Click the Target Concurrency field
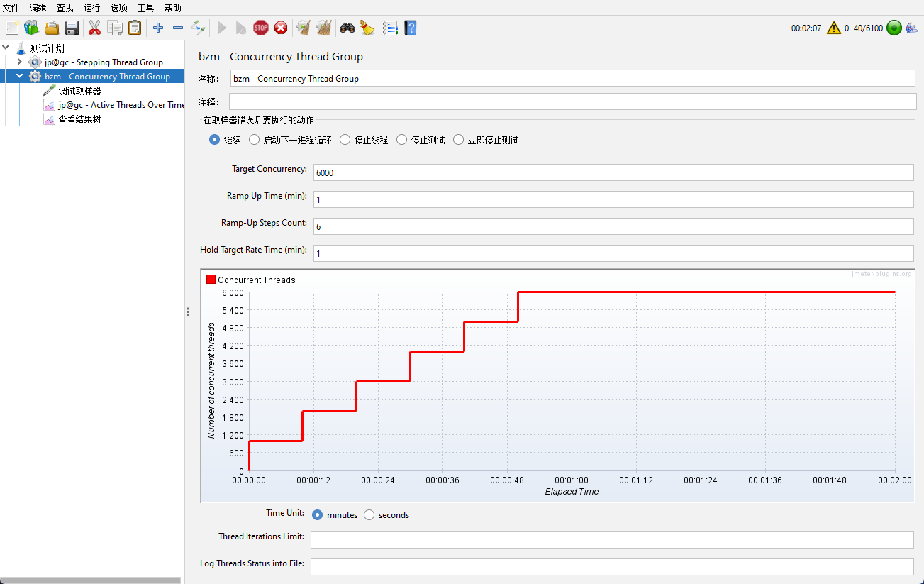924x584 pixels. point(613,172)
